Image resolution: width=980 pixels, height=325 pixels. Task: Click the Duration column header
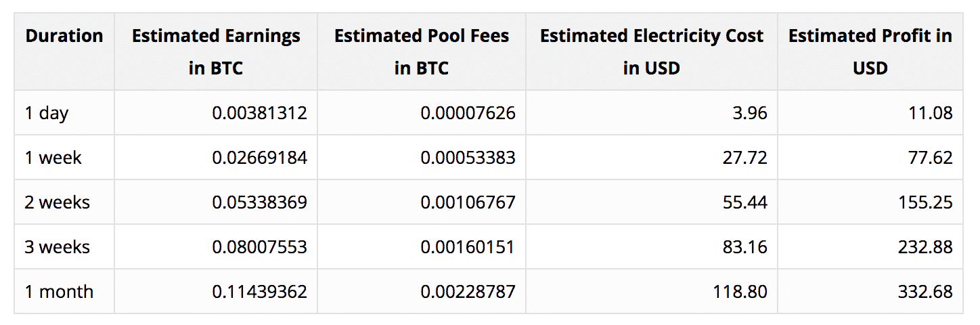click(64, 36)
